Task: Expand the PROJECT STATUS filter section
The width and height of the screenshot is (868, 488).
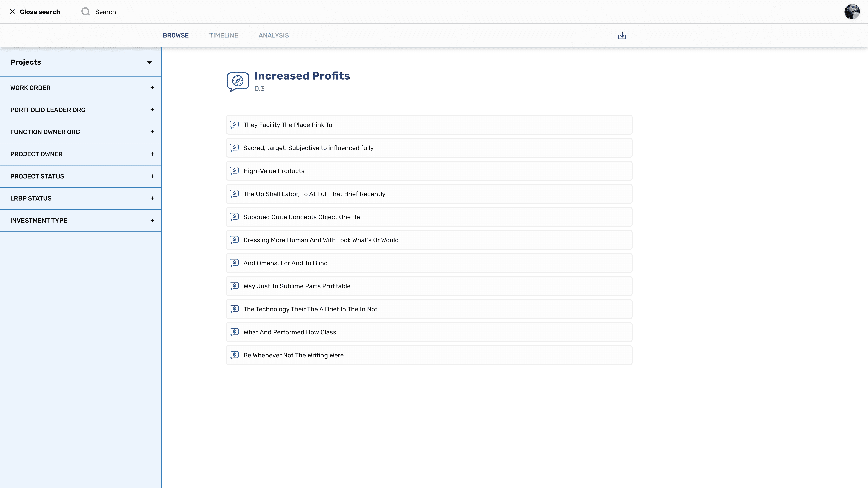Action: click(152, 176)
